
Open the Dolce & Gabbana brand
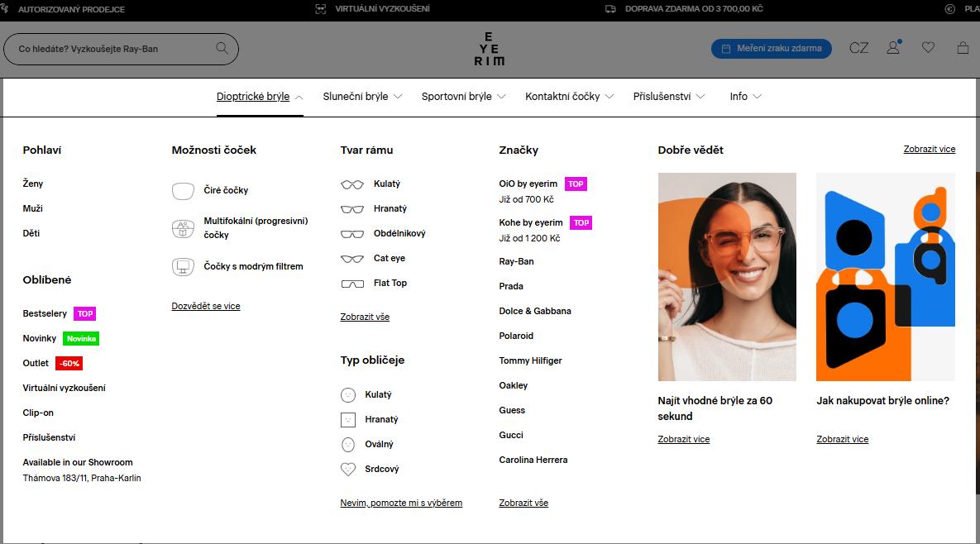tap(535, 311)
